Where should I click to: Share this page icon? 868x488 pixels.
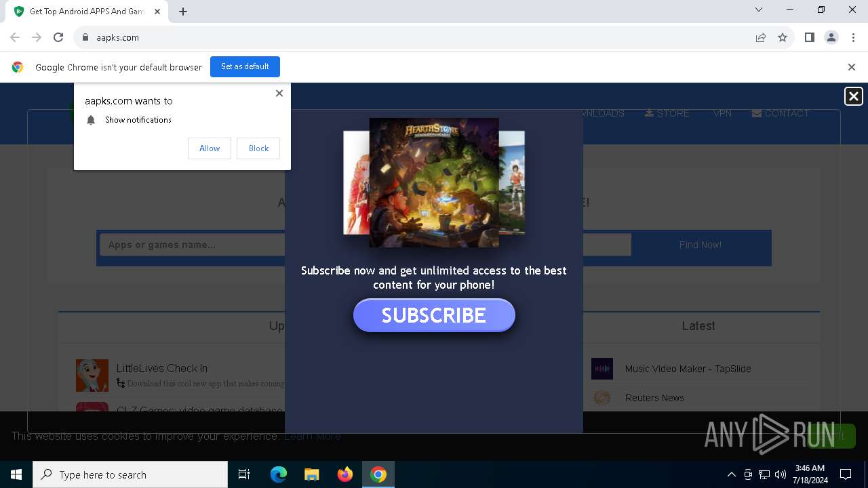click(761, 37)
